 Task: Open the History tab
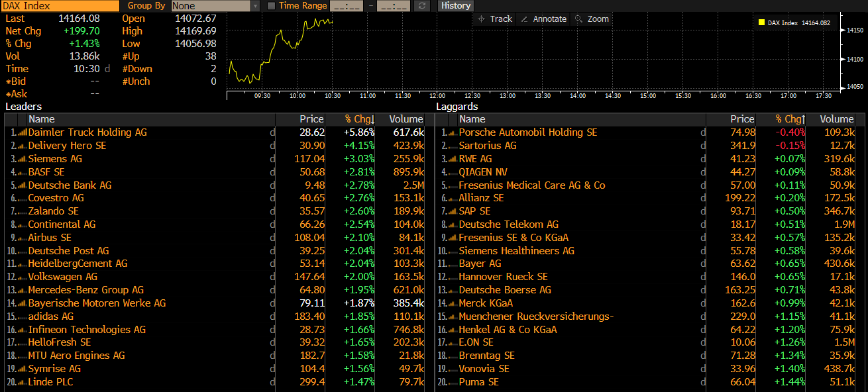[455, 6]
